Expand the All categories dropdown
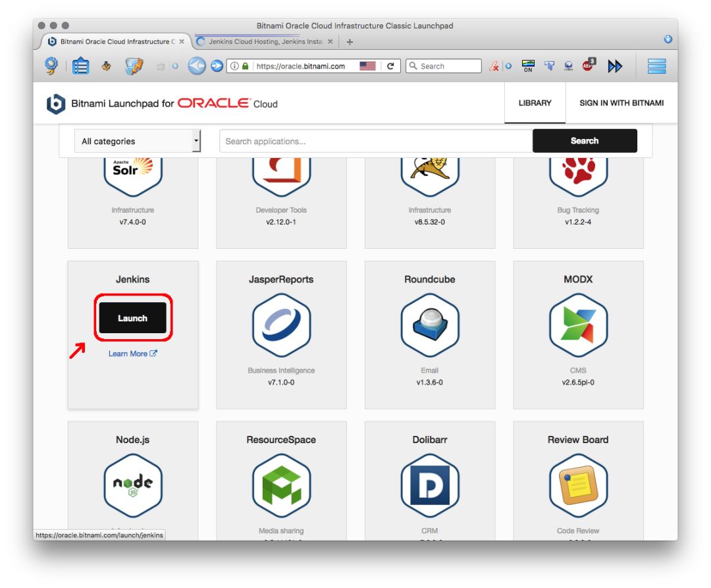The height and width of the screenshot is (588, 711). (137, 141)
